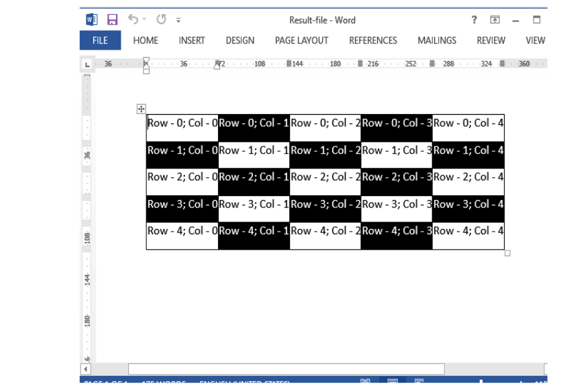Screen dimensions: 561x392
Task: Click the column marker near 144 on ruler
Action: [289, 64]
